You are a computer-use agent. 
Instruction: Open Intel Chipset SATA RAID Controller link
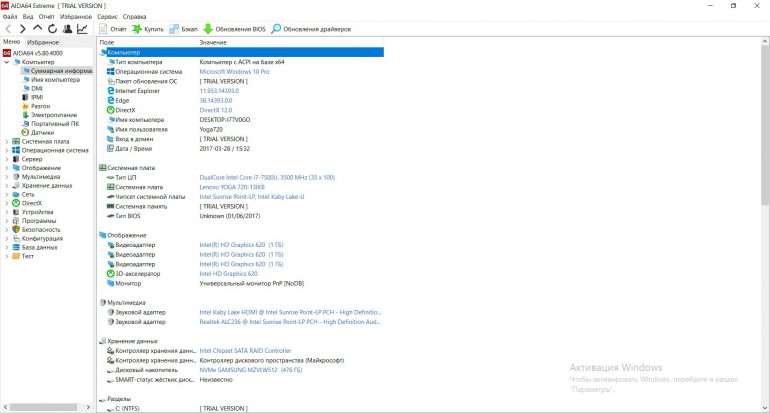(245, 351)
